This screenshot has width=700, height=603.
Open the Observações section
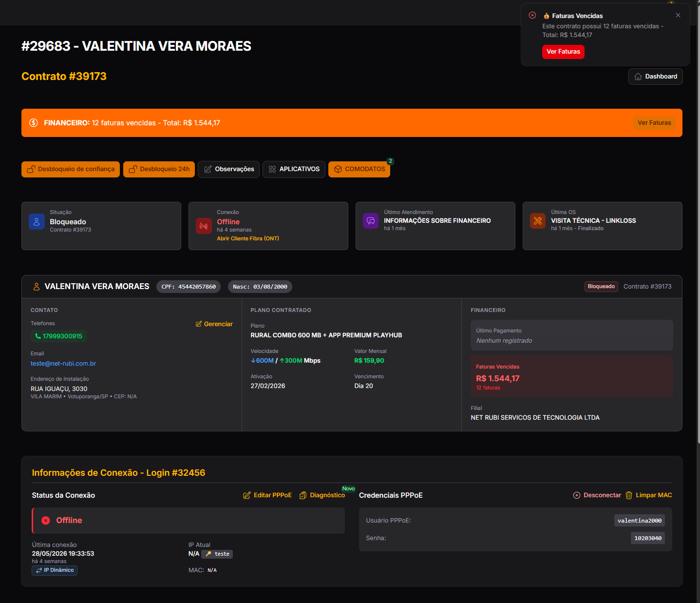[228, 169]
